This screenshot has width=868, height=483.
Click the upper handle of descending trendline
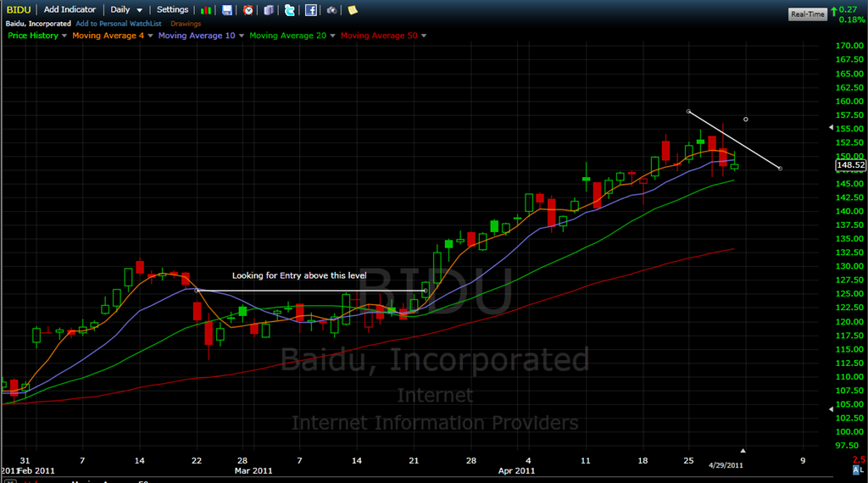pos(688,111)
